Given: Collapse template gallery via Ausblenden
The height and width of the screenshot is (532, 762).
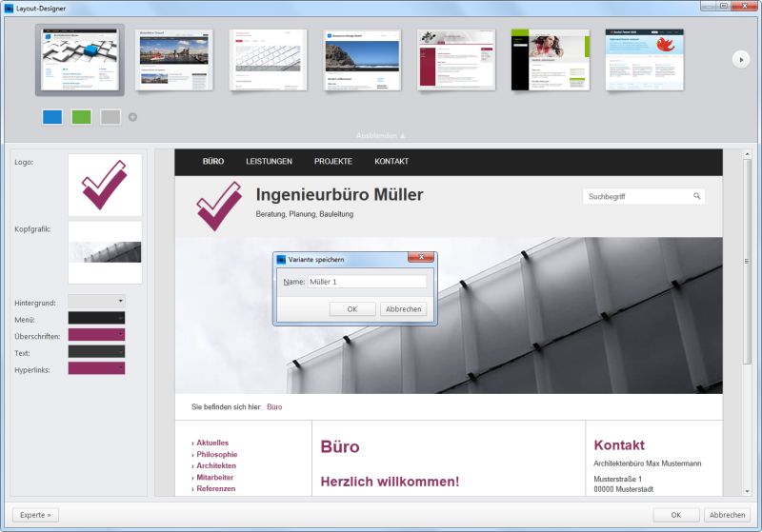Looking at the screenshot, I should 380,136.
